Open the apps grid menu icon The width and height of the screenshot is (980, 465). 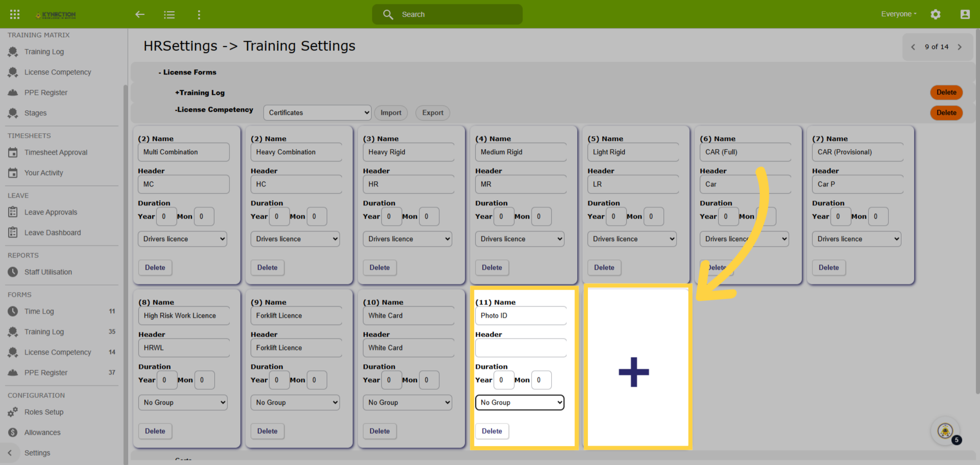[x=15, y=14]
